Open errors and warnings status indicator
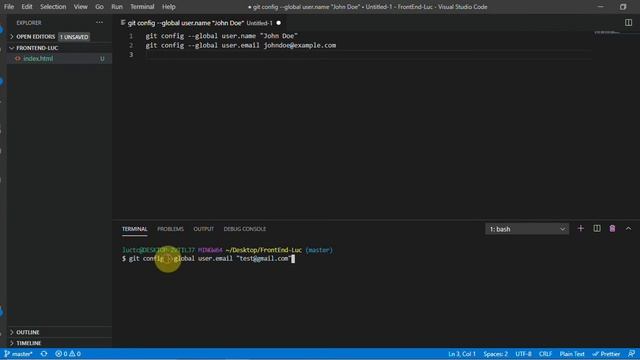The image size is (640, 360). click(x=68, y=354)
